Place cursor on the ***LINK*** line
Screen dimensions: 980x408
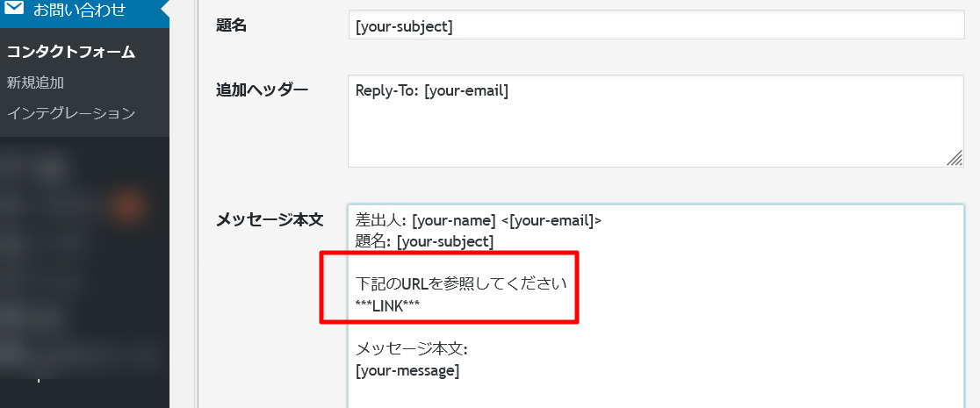[388, 305]
